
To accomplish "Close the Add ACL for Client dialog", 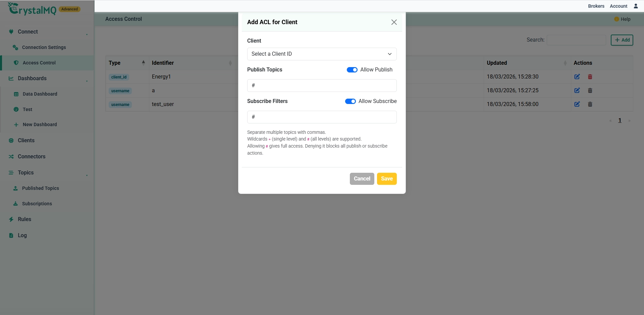I will click(394, 22).
